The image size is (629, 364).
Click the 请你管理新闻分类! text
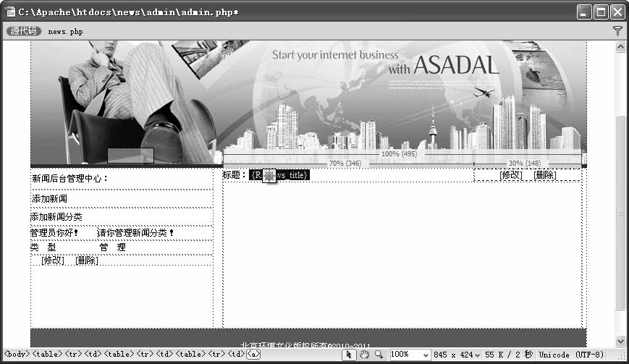tap(135, 233)
